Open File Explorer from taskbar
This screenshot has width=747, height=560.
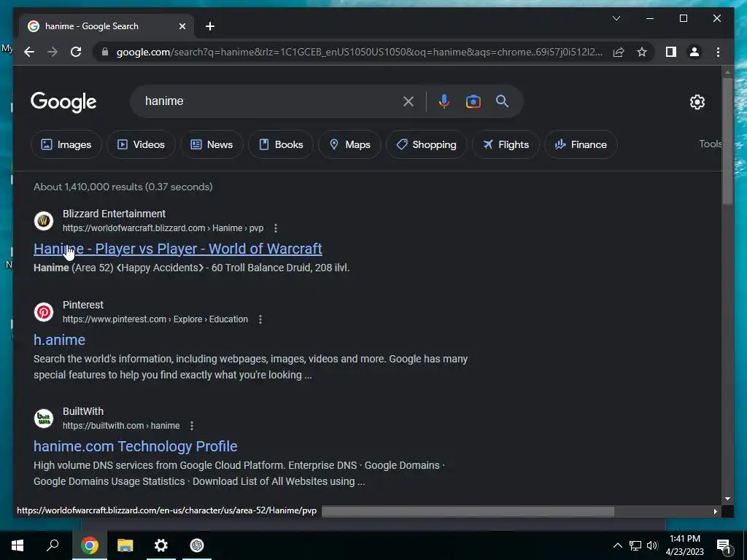click(x=125, y=545)
